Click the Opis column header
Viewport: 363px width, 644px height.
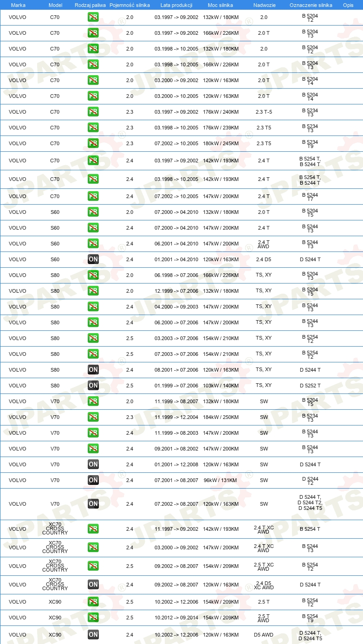tap(348, 5)
